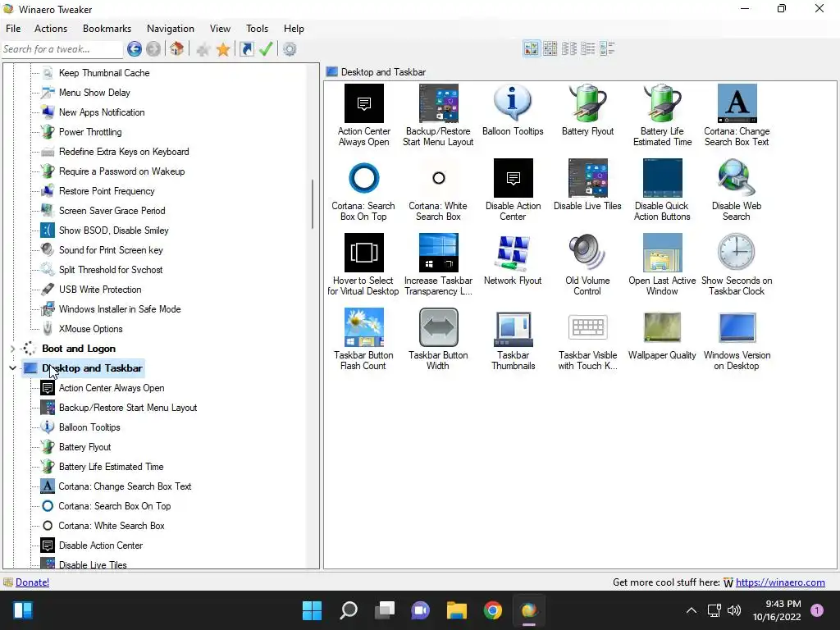The image size is (840, 630).
Task: Select Keep Thumbnail Cache tree item
Action: pos(104,73)
